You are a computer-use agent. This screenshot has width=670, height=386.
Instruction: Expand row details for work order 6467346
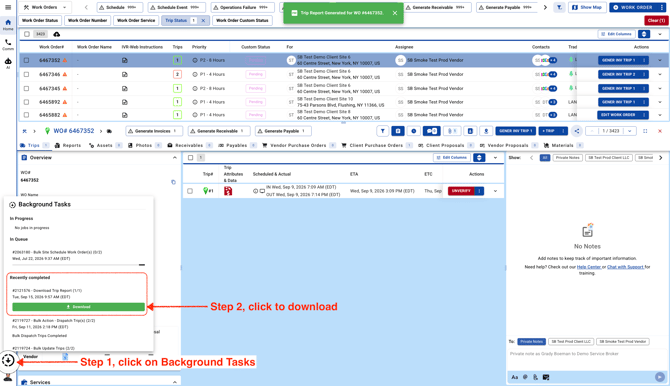[660, 74]
